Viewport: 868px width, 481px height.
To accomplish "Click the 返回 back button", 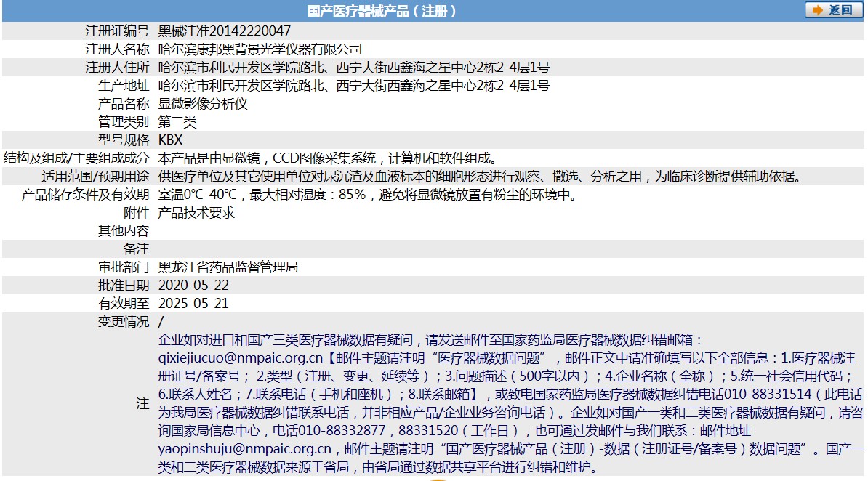I will click(x=833, y=10).
